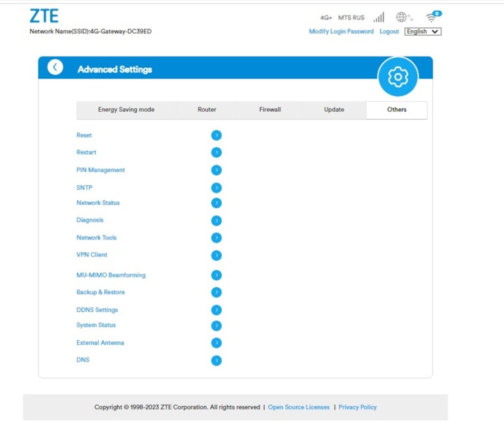Open Reset using its arrow button

pyautogui.click(x=217, y=135)
